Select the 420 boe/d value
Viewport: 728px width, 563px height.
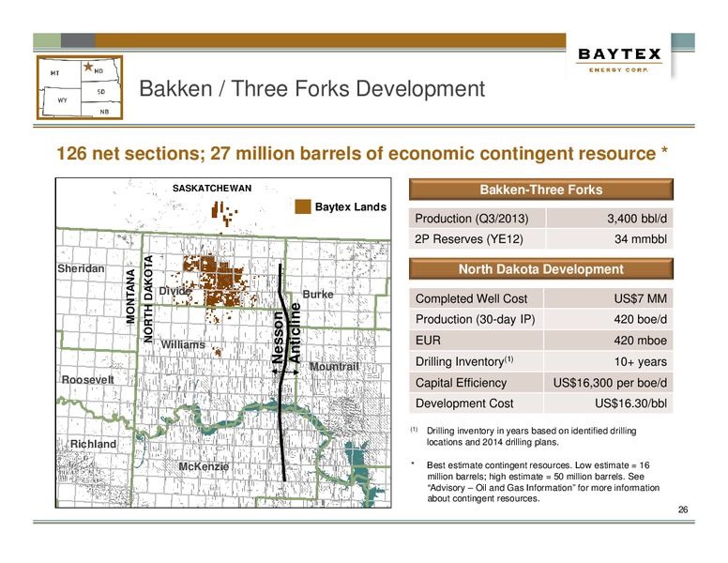[x=640, y=320]
